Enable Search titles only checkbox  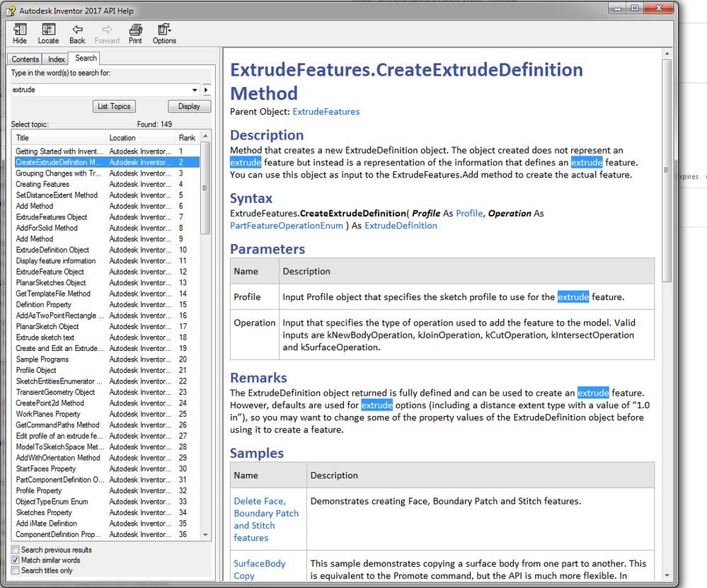click(x=16, y=570)
